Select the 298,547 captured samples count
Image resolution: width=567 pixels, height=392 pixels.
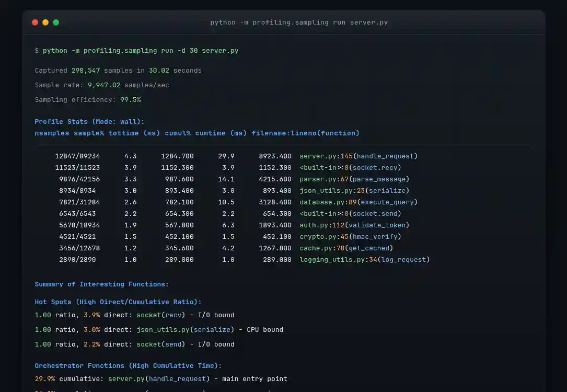86,70
